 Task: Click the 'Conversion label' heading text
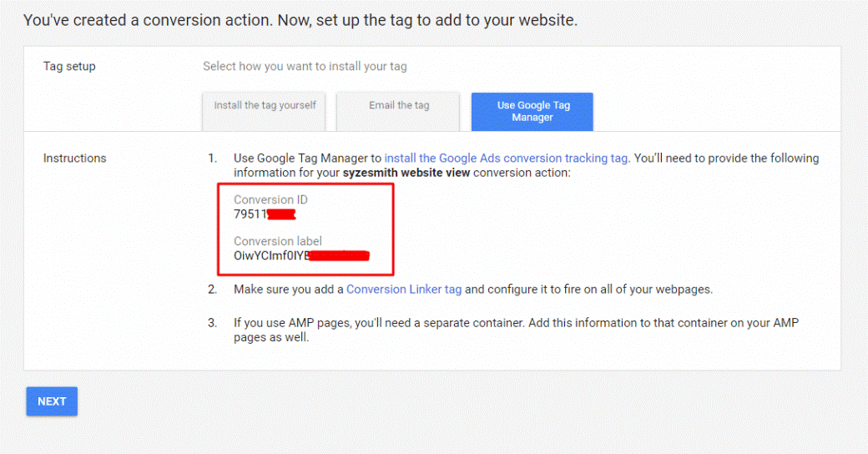278,241
